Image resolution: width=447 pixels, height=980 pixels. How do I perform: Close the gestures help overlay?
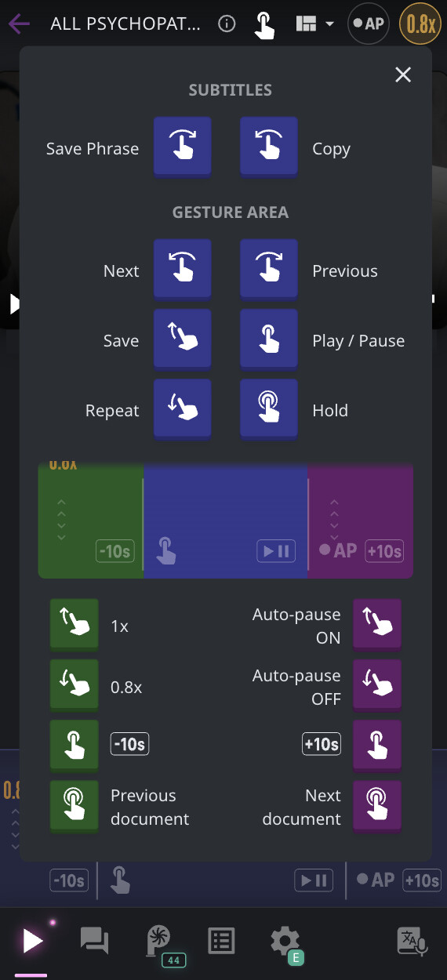click(x=403, y=74)
